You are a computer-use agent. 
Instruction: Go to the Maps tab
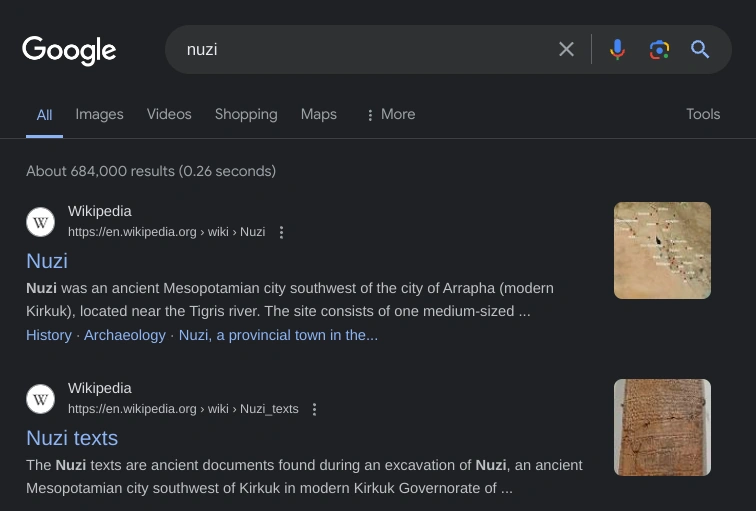pyautogui.click(x=319, y=114)
